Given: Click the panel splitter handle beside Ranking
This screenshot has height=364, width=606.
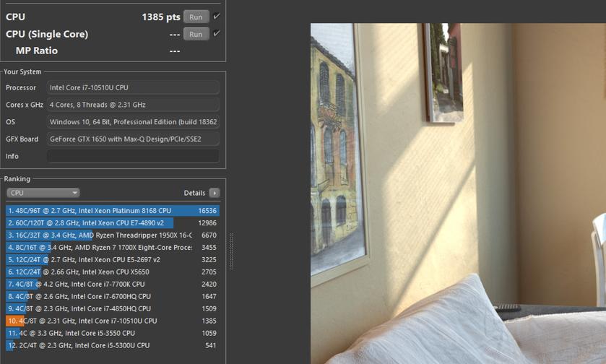Looking at the screenshot, I should click(x=231, y=251).
